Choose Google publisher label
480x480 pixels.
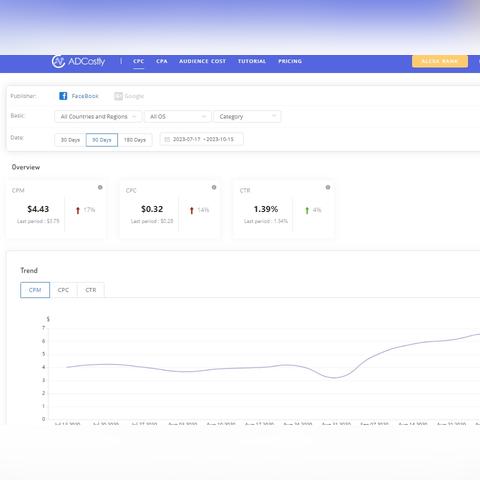coord(134,96)
